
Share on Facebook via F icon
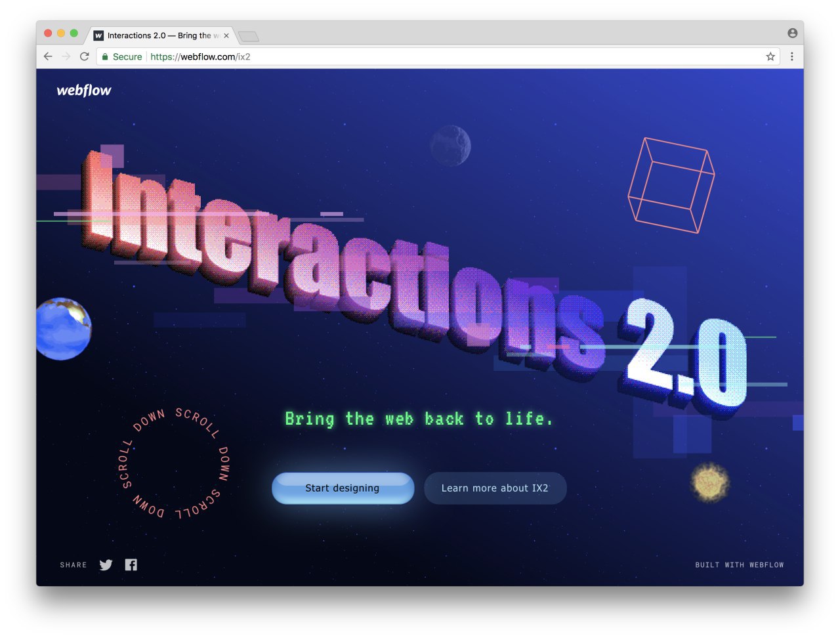131,564
